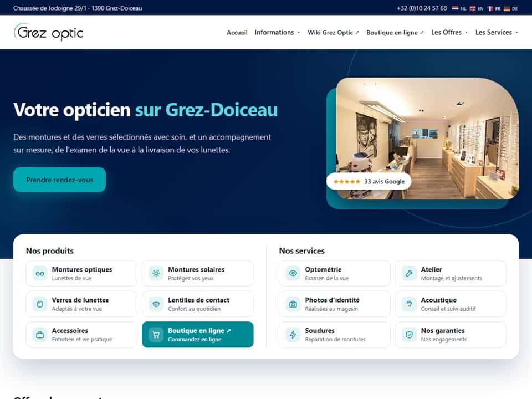Expand the Les Offres dropdown menu
Screen dimensions: 532x399
point(449,32)
